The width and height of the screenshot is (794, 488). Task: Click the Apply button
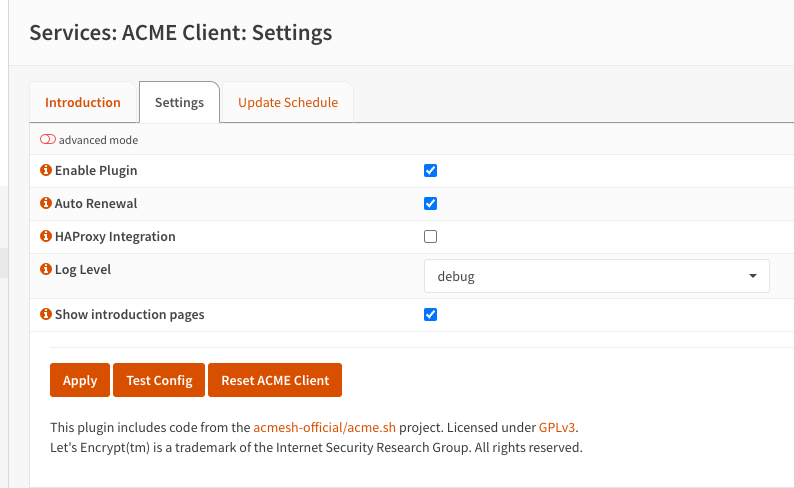pos(80,380)
